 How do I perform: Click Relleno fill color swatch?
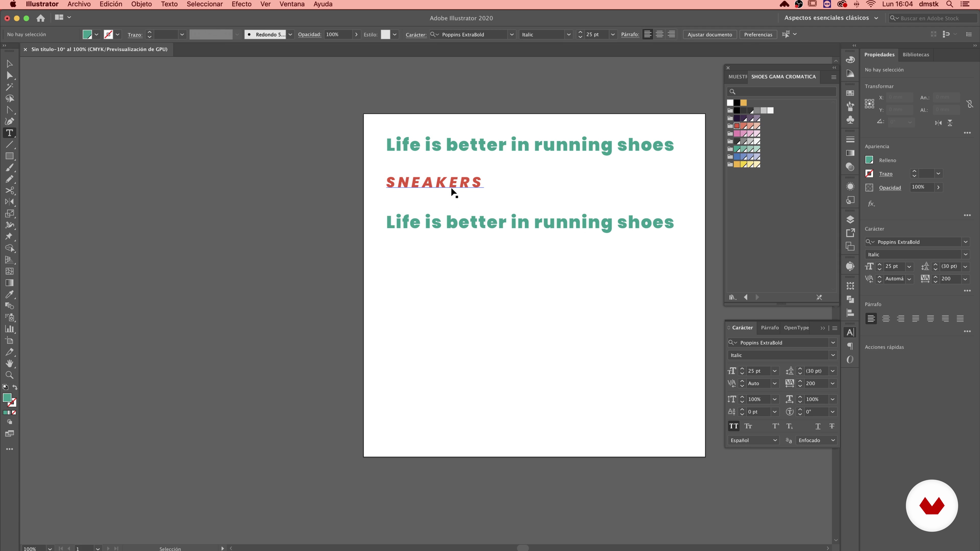tap(869, 160)
